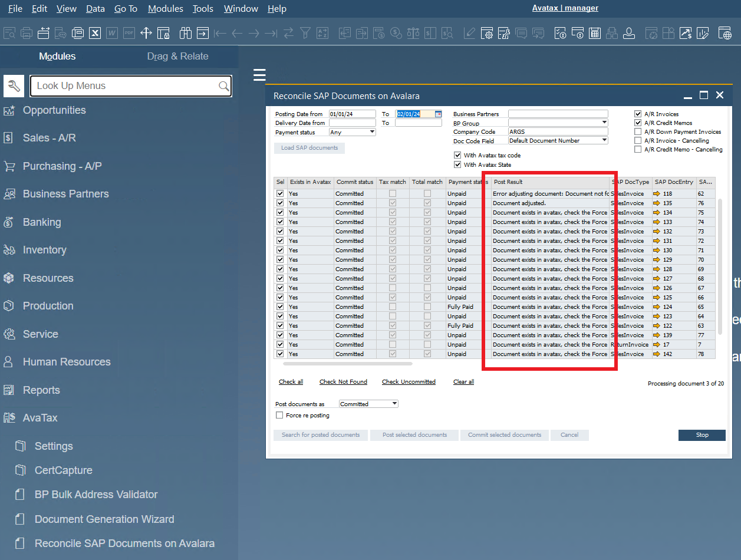The image size is (741, 560).
Task: Enable A/R Invoice - Cancelling checkbox
Action: (x=638, y=140)
